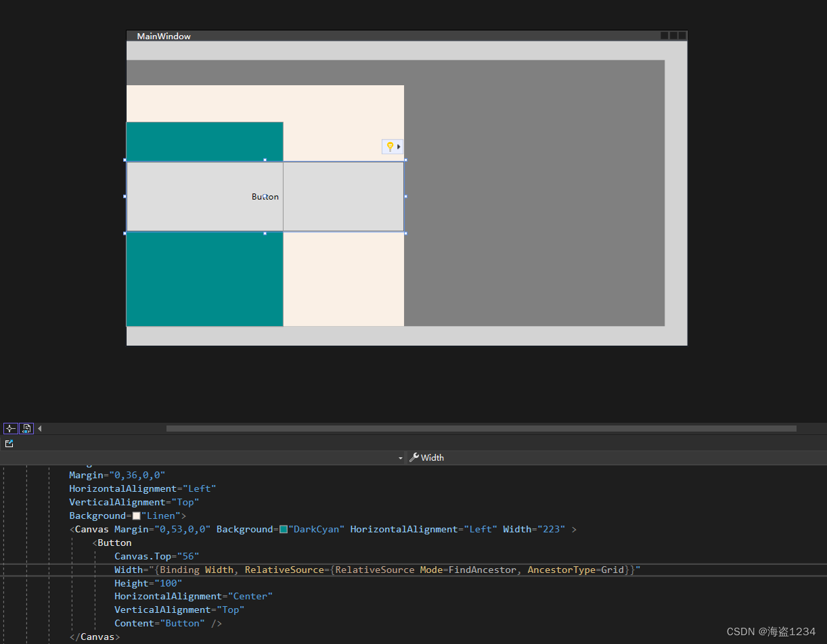Click the DarkCyan color swatch in the XAML code
Screen dimensions: 827x644
pyautogui.click(x=284, y=529)
